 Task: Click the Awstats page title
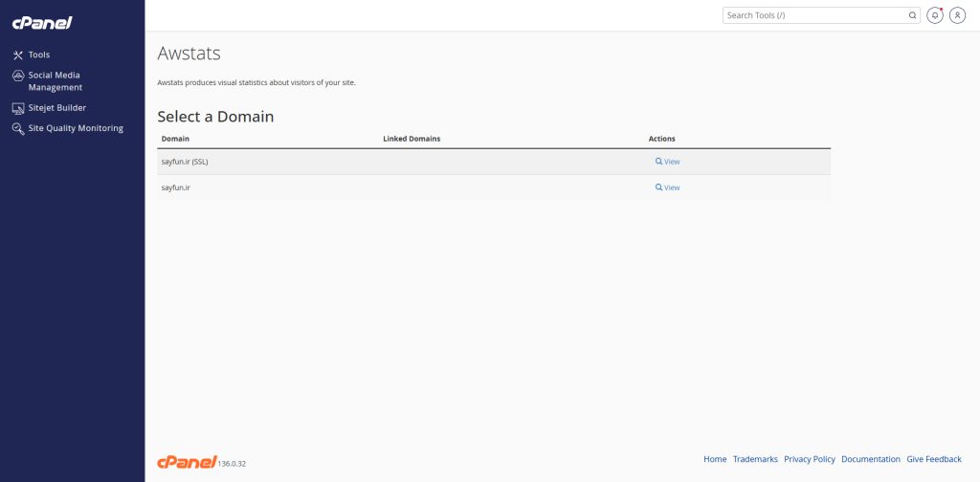pyautogui.click(x=189, y=54)
